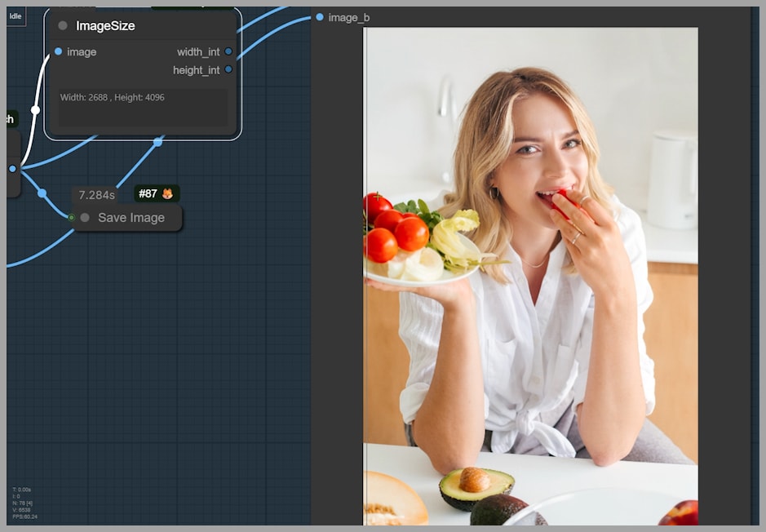Click the 7.284s execution time badge

coord(96,195)
